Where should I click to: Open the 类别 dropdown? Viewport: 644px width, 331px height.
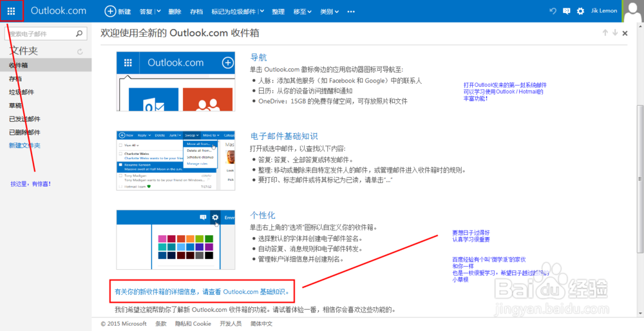tap(329, 12)
